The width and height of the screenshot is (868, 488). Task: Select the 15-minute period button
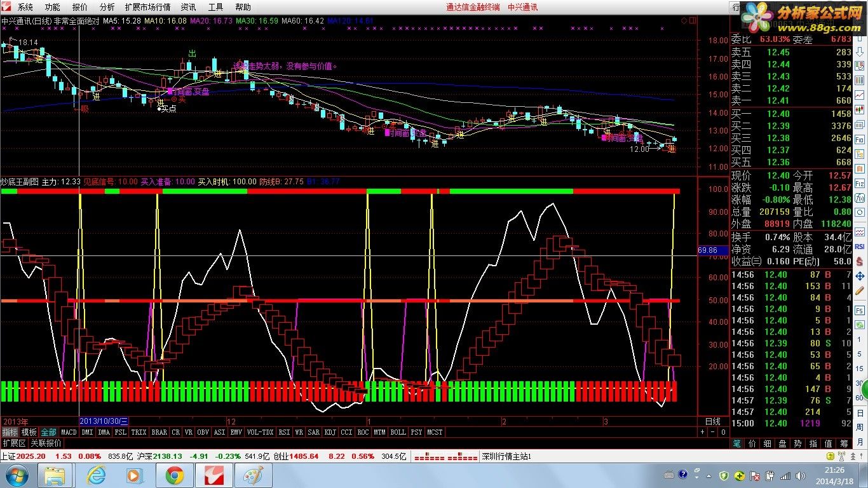(859, 369)
